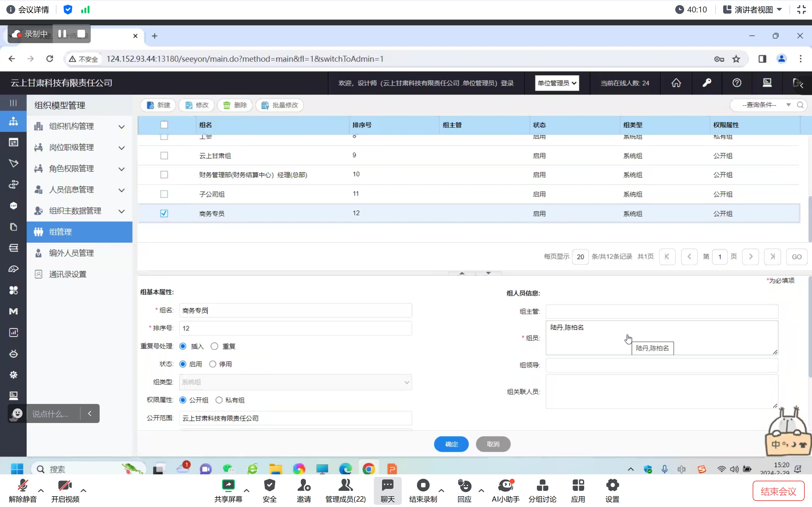Click the 新建 (New) toolbar button
812x507 pixels.
[158, 105]
